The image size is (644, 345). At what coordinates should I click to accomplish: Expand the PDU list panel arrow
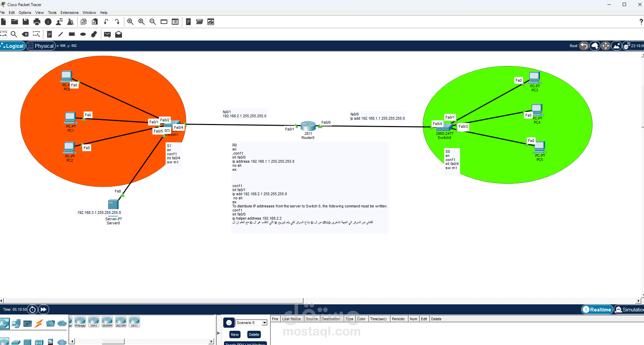(219, 333)
